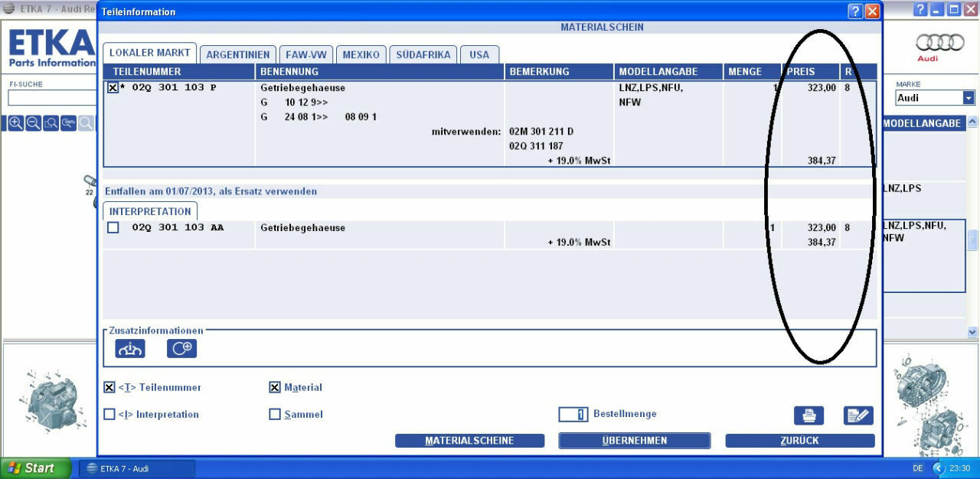Click the Preis column header
980x479 pixels.
coord(811,72)
